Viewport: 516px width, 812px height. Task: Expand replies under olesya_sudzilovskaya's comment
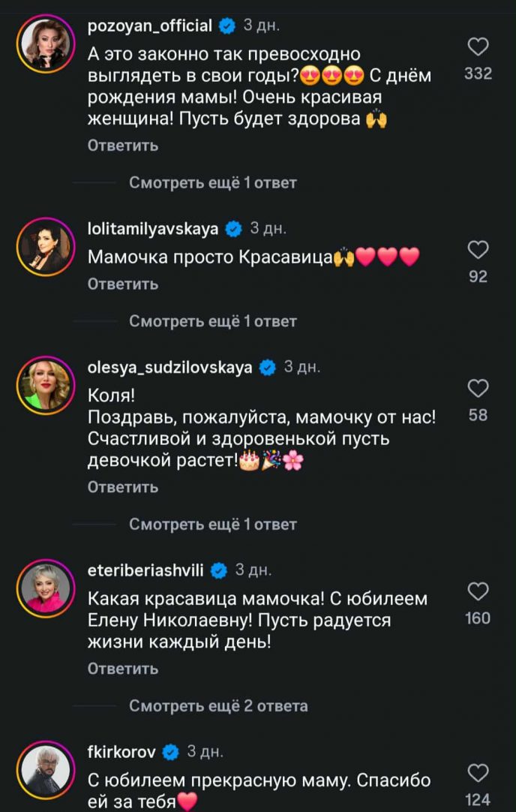point(213,525)
